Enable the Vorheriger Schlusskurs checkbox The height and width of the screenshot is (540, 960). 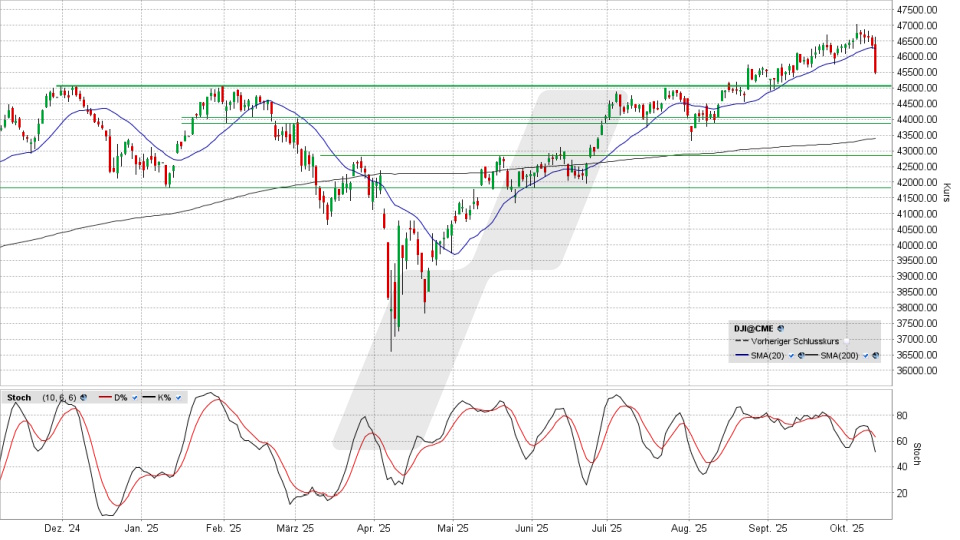(846, 341)
